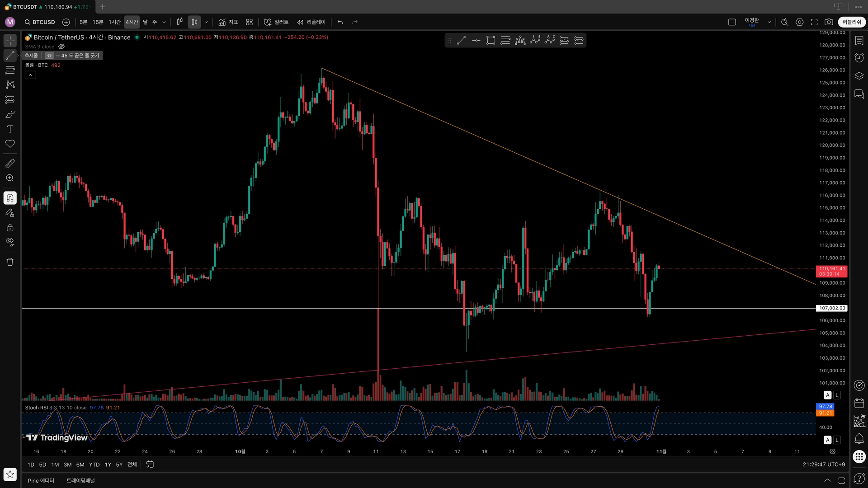This screenshot has height=488, width=868.
Task: Click the 퍼블리쉬 publish button
Action: point(852,22)
